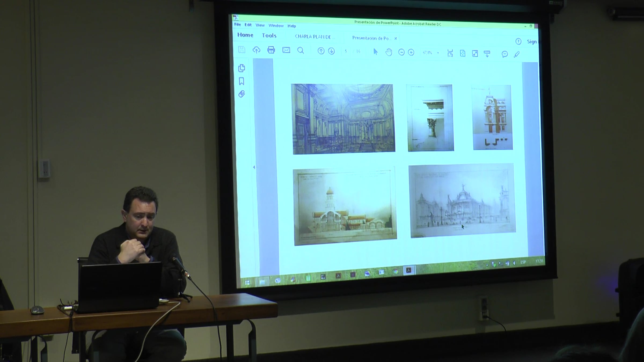Add a comment sticky note

504,54
